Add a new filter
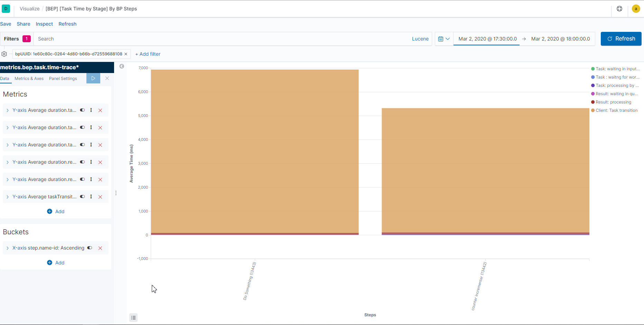Screen dimensions: 644x325 coord(148,54)
